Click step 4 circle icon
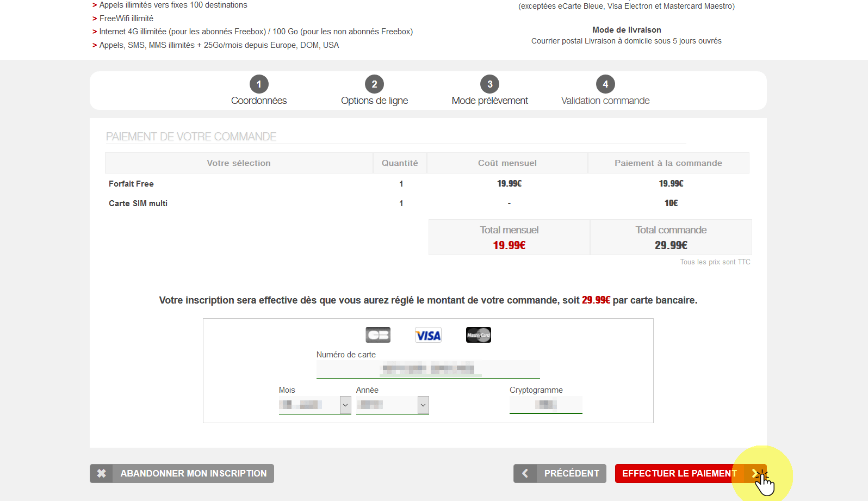The height and width of the screenshot is (501, 868). [x=605, y=84]
